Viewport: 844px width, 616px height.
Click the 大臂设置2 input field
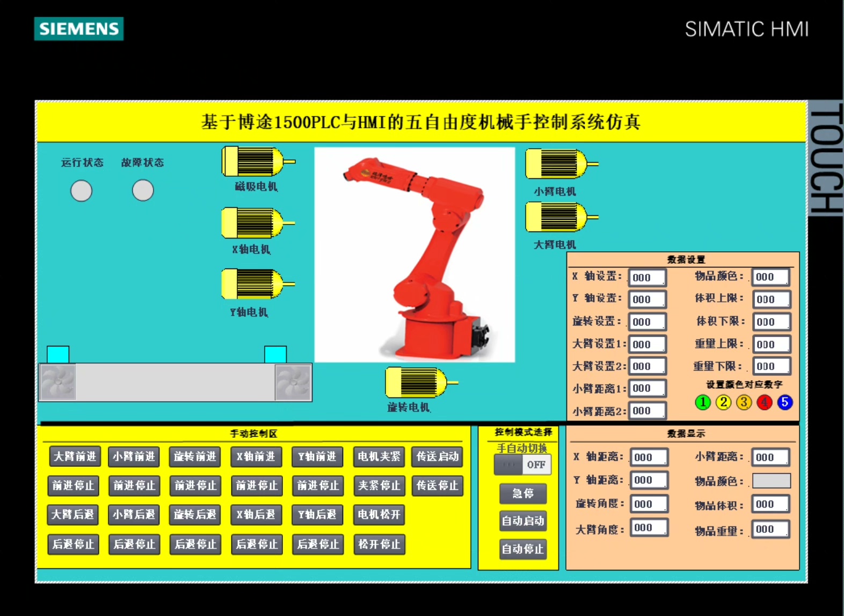(647, 366)
